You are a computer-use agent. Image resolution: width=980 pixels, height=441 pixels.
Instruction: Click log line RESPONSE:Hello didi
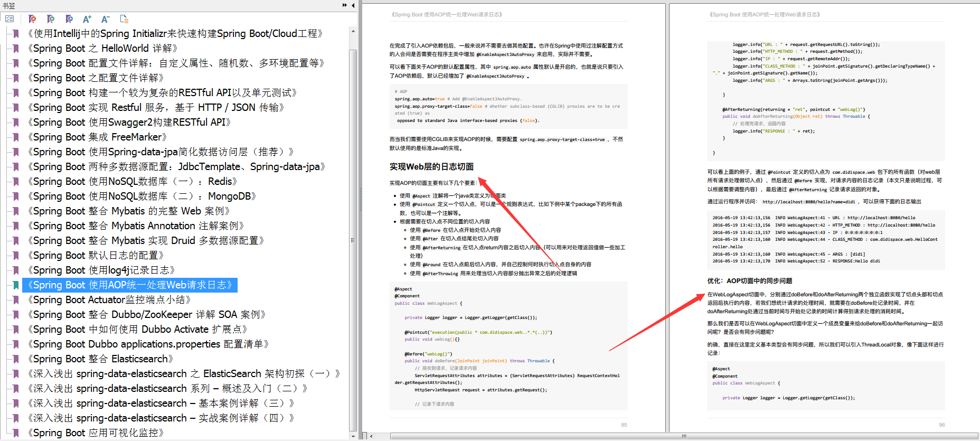point(796,261)
